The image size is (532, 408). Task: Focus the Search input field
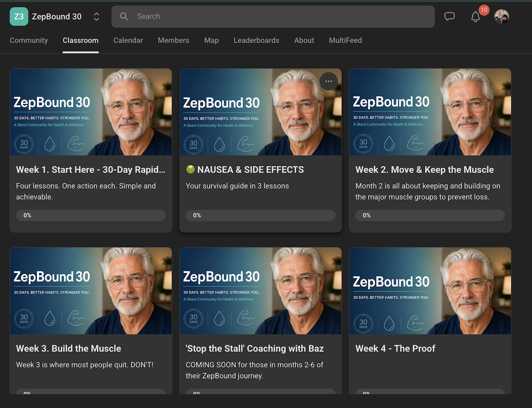point(273,16)
